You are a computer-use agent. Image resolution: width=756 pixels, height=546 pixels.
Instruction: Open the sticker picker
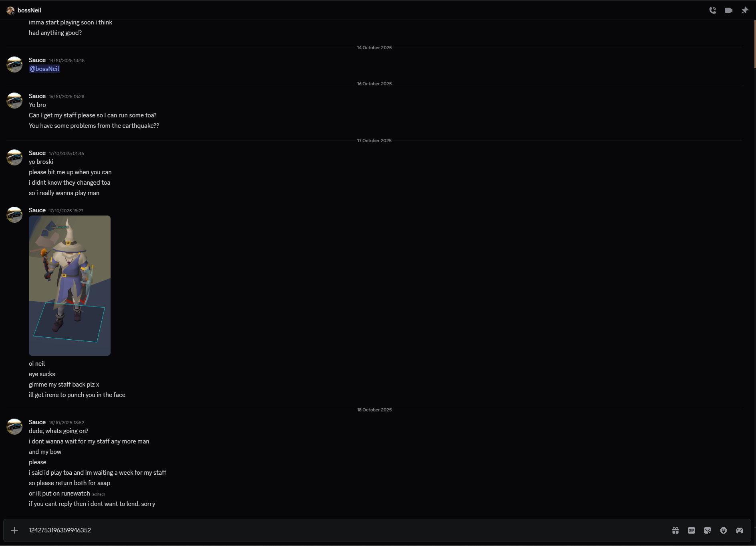coord(707,530)
